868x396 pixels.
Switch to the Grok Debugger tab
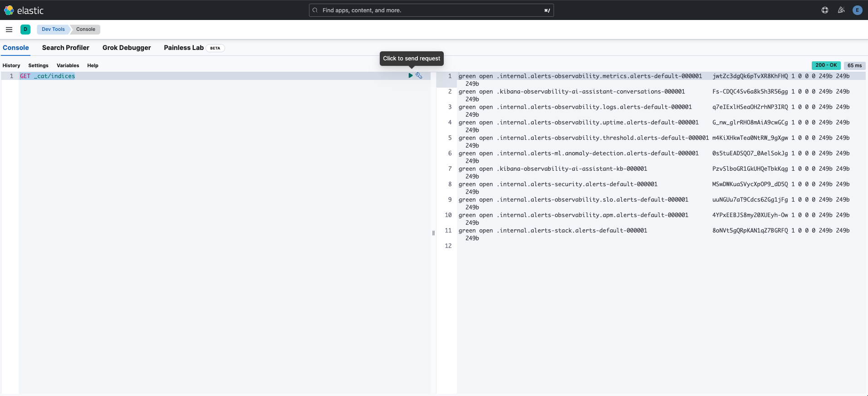coord(127,48)
